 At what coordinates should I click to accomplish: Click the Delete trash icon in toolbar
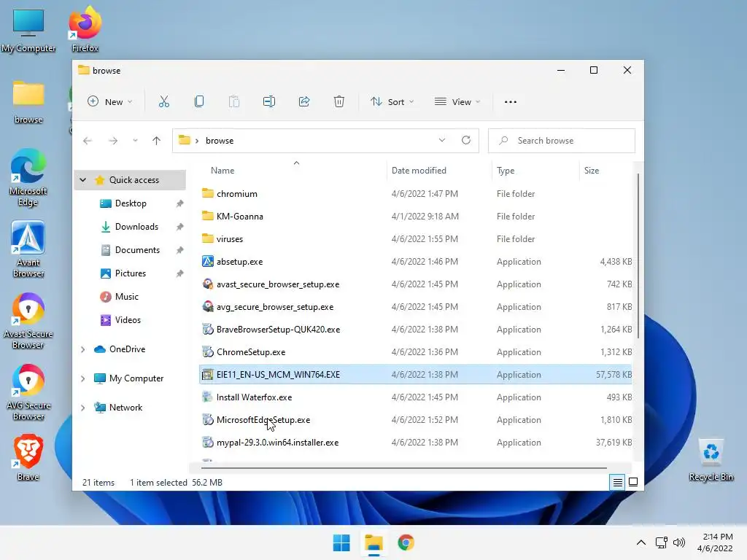tap(338, 101)
